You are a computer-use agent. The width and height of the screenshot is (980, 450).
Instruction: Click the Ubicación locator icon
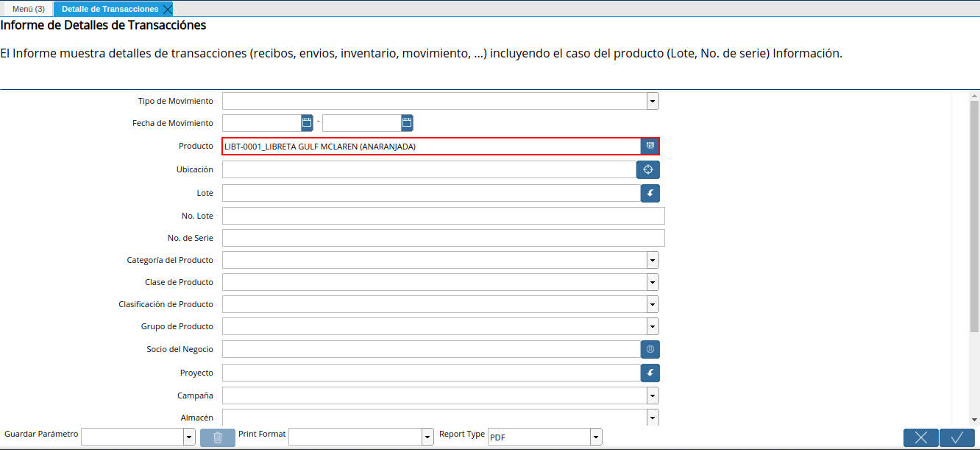point(648,170)
